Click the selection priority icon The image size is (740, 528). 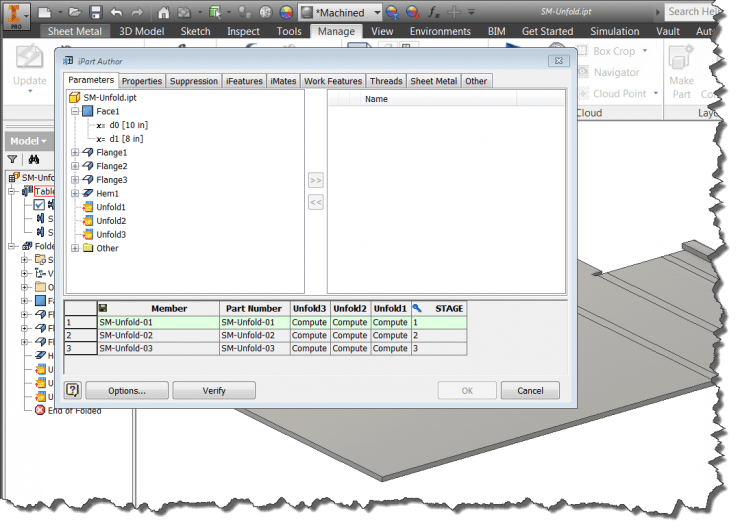[215, 12]
